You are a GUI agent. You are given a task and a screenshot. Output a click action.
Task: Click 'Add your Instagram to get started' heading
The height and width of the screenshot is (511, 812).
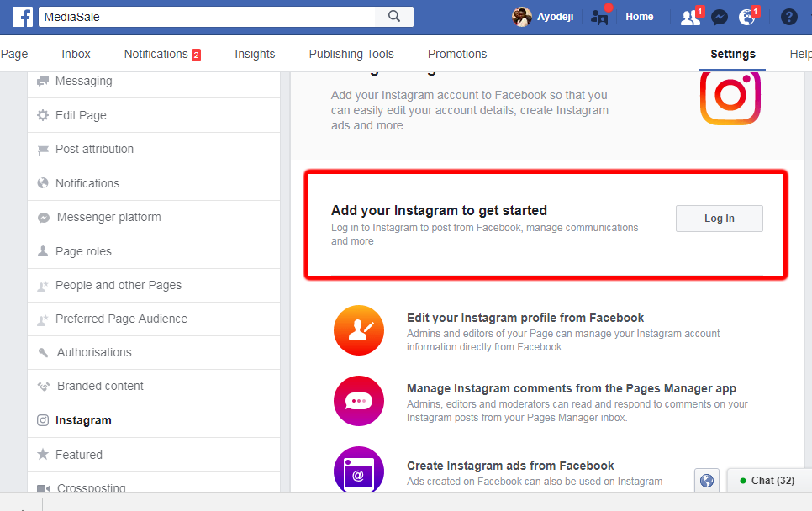[439, 211]
